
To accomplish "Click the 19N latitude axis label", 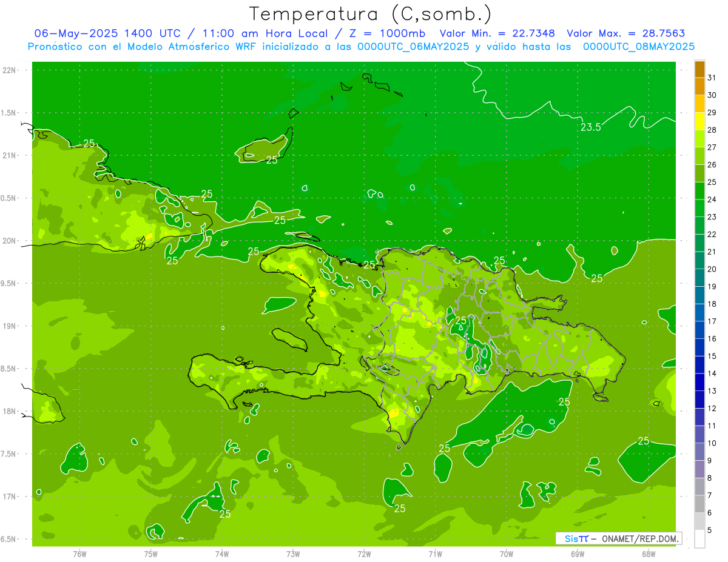I will (x=9, y=326).
